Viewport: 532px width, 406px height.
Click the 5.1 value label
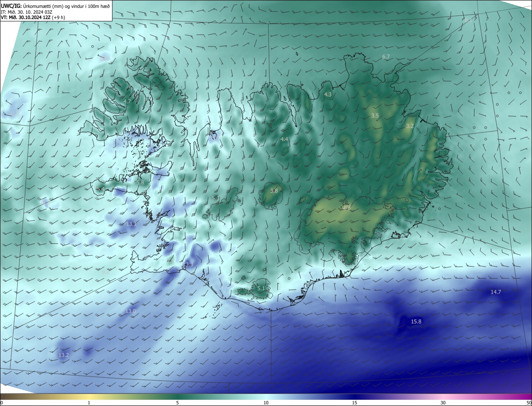click(x=261, y=288)
